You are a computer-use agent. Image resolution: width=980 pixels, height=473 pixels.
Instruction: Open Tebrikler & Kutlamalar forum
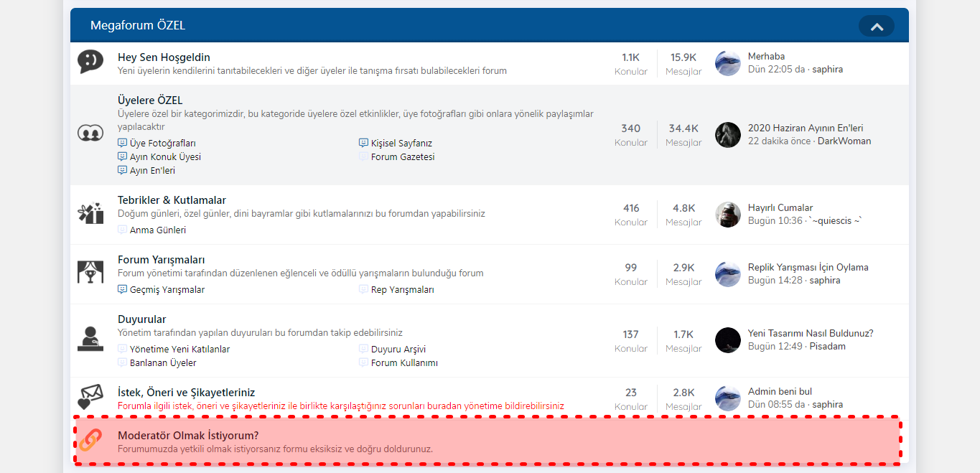(x=172, y=200)
